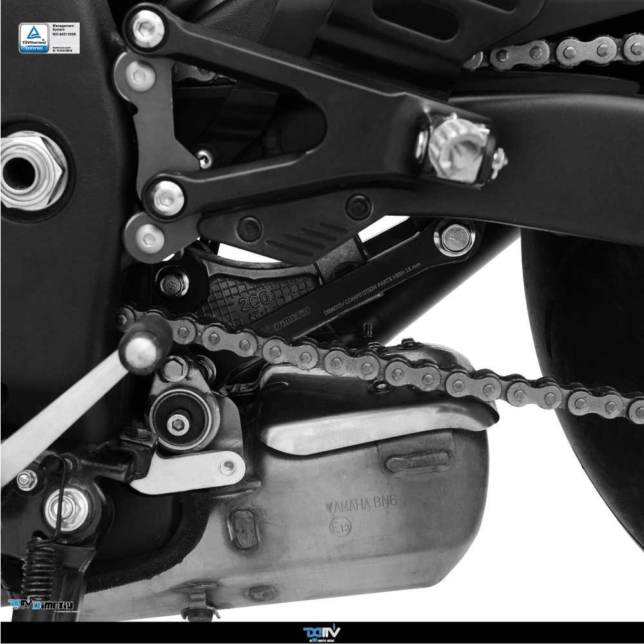This screenshot has width=644, height=644.
Task: Click the ISO 9001:2008 management system text
Action: (x=65, y=32)
